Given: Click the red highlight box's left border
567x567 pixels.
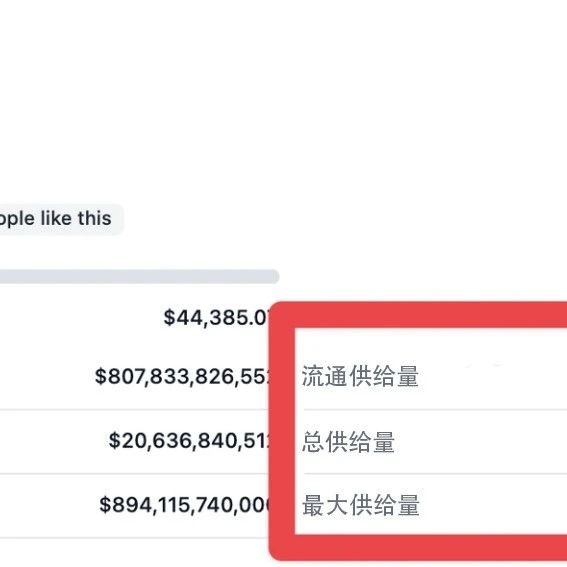Looking at the screenshot, I should (x=282, y=431).
